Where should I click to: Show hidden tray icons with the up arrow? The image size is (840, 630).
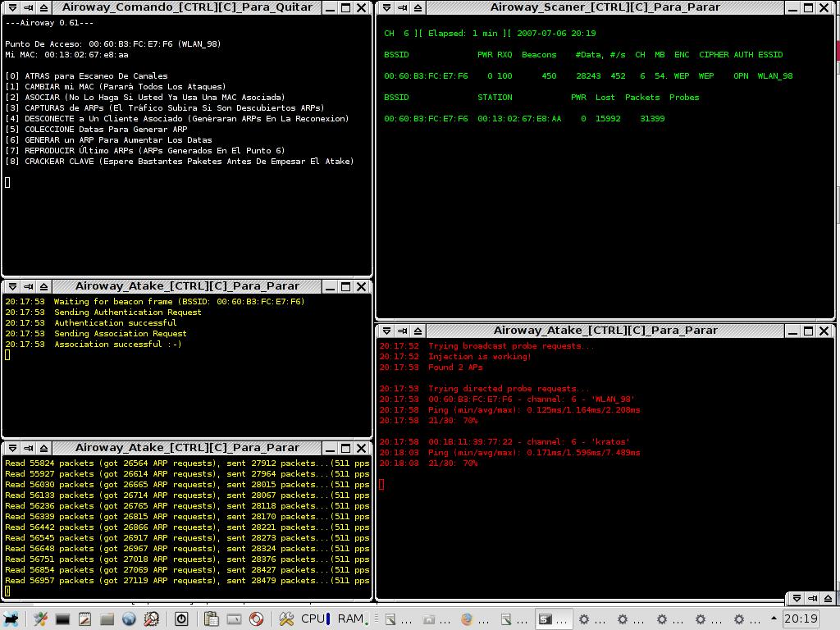[774, 619]
